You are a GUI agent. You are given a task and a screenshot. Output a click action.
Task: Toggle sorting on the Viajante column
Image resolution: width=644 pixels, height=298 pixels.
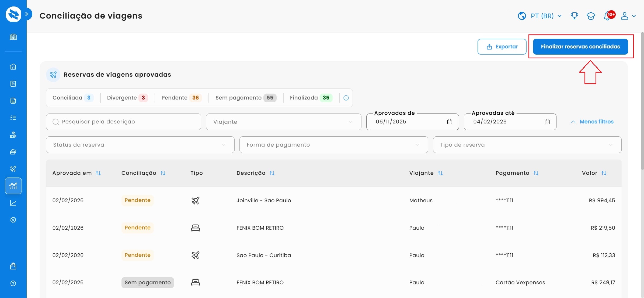tap(440, 173)
